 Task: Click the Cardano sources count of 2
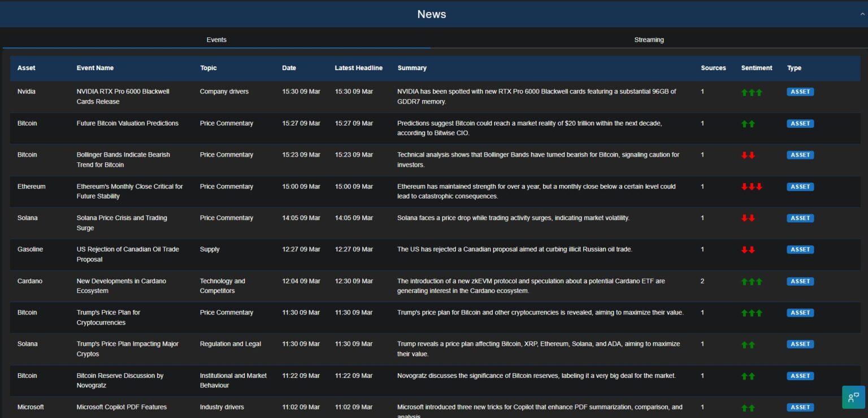point(702,281)
